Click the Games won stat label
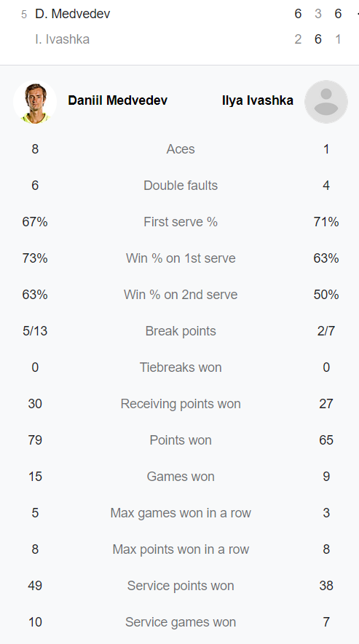Screen dimensions: 359x644 point(181,477)
